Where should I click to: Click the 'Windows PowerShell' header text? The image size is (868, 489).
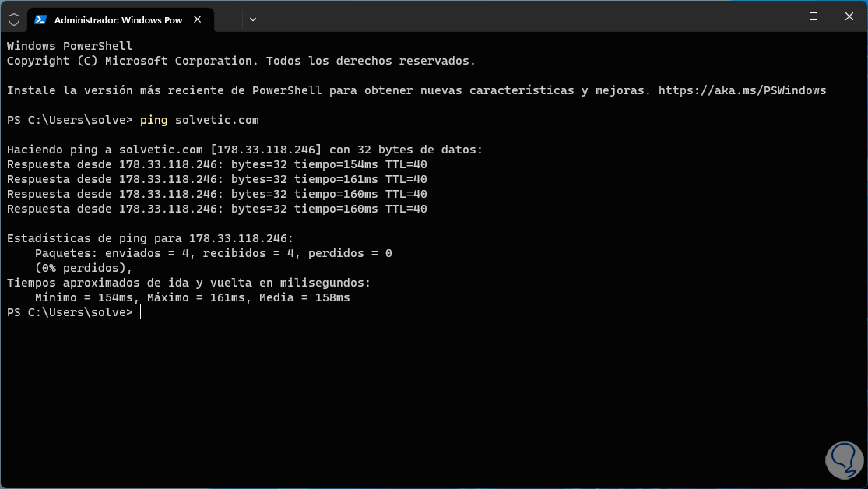[70, 46]
